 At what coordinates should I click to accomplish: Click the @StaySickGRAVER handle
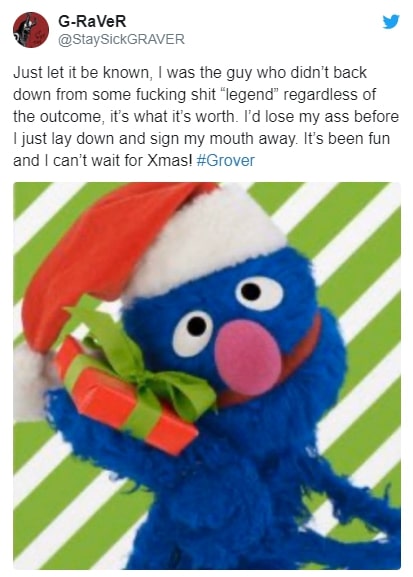click(x=121, y=39)
